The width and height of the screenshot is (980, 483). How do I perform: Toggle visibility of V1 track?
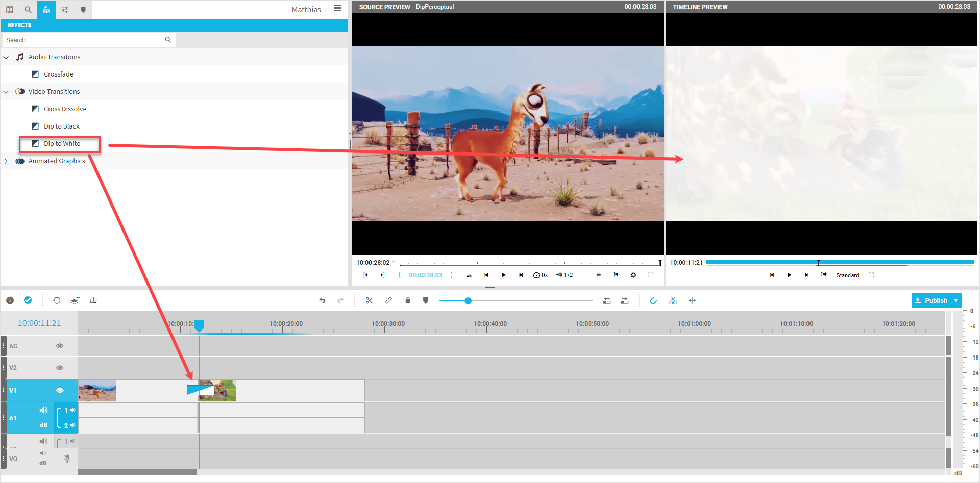[x=60, y=390]
